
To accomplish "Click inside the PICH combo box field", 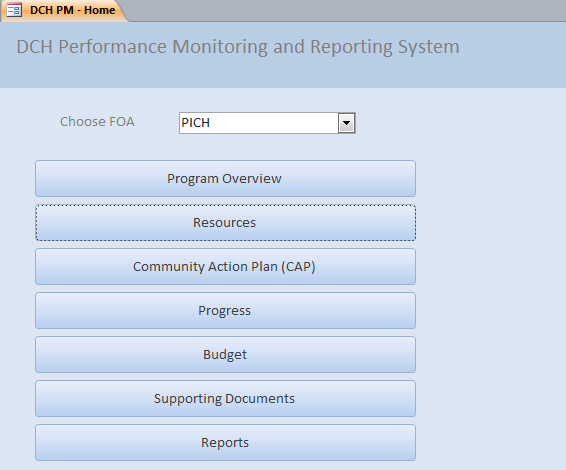I will (x=259, y=123).
